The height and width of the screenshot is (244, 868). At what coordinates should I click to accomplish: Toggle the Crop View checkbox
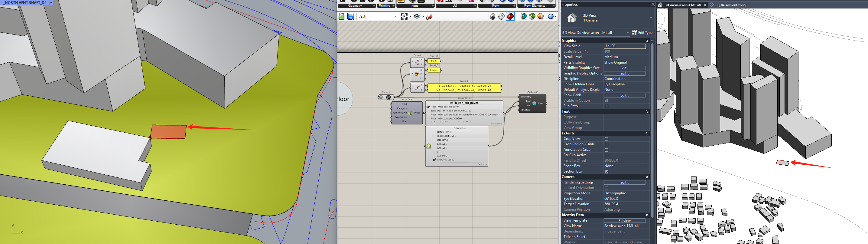point(606,139)
